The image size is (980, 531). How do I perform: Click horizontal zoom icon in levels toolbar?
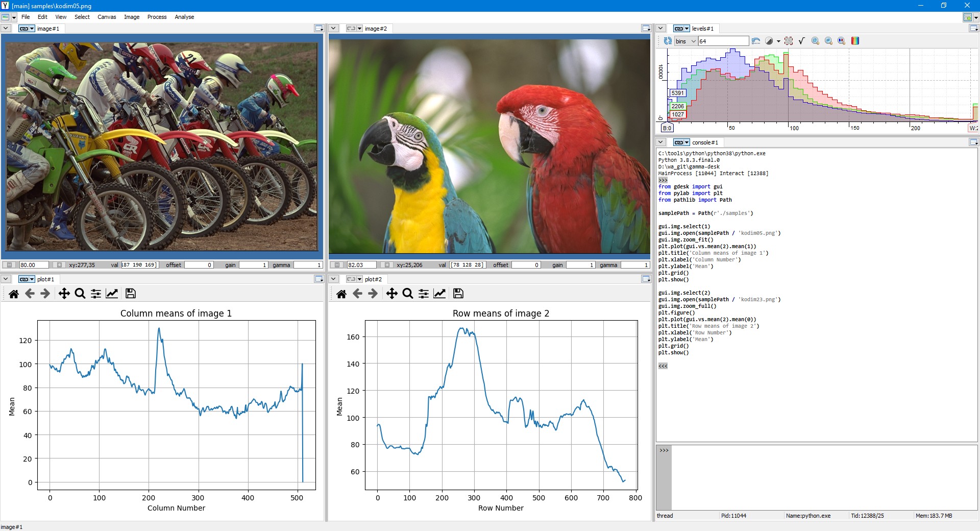pos(842,41)
